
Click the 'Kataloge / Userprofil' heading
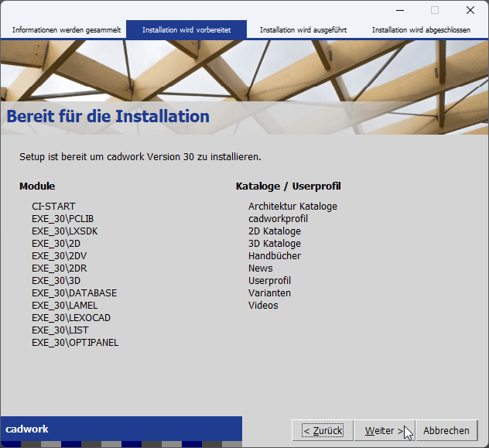click(x=289, y=186)
